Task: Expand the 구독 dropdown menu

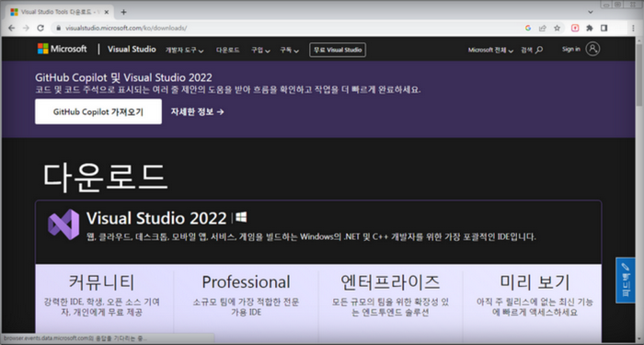Action: click(x=289, y=50)
